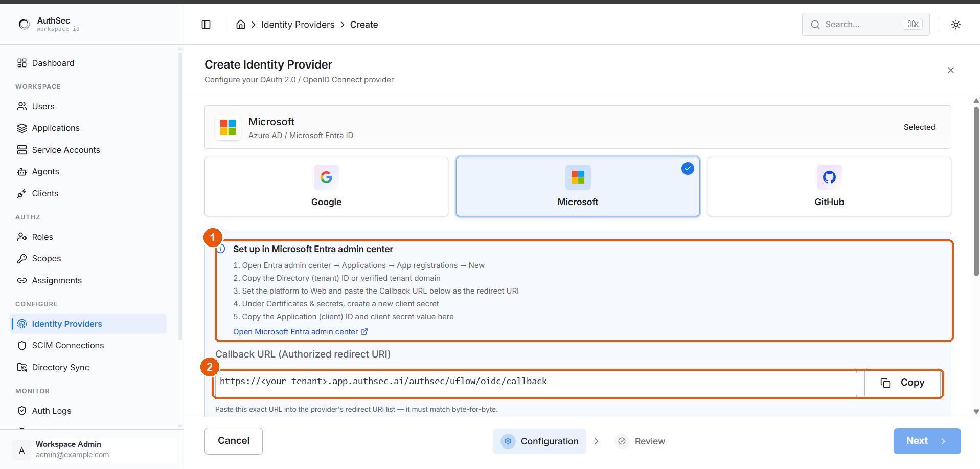Image resolution: width=980 pixels, height=469 pixels.
Task: Copy the callback URL
Action: point(903,383)
